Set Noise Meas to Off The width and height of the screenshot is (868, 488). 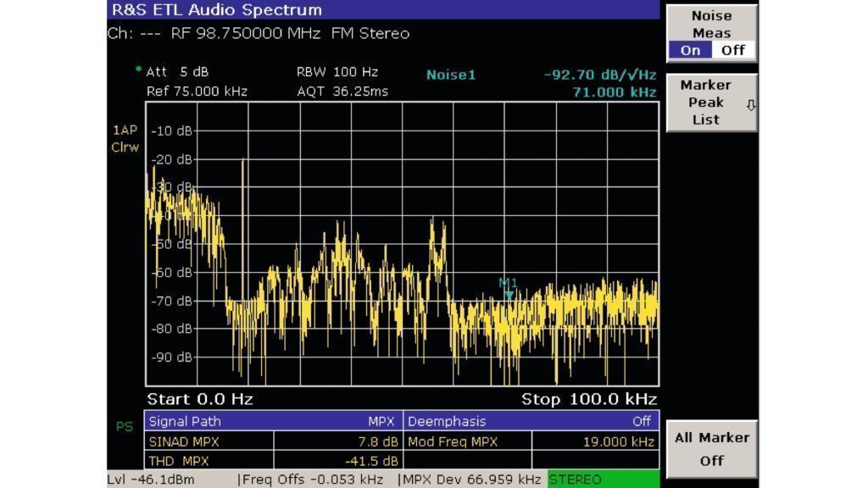(732, 50)
